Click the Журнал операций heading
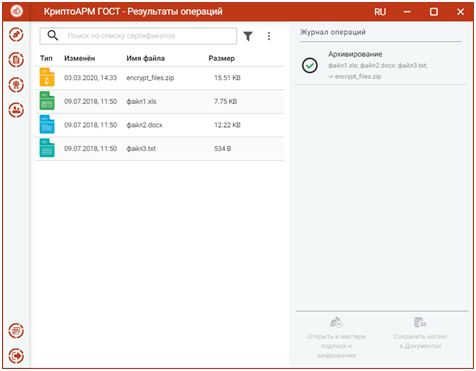Viewport: 476px width, 371px height. [333, 32]
